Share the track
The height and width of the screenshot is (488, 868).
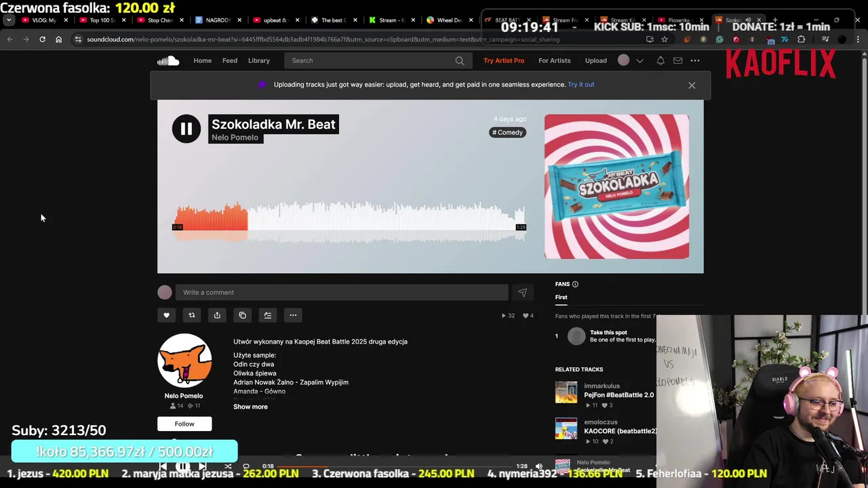click(x=217, y=315)
